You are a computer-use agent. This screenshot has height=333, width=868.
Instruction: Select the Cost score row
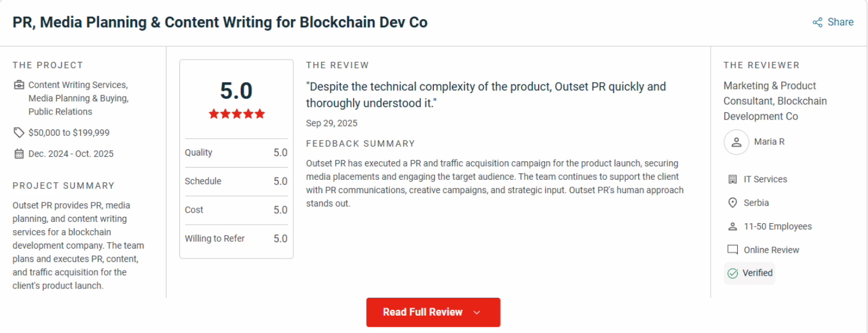(236, 210)
